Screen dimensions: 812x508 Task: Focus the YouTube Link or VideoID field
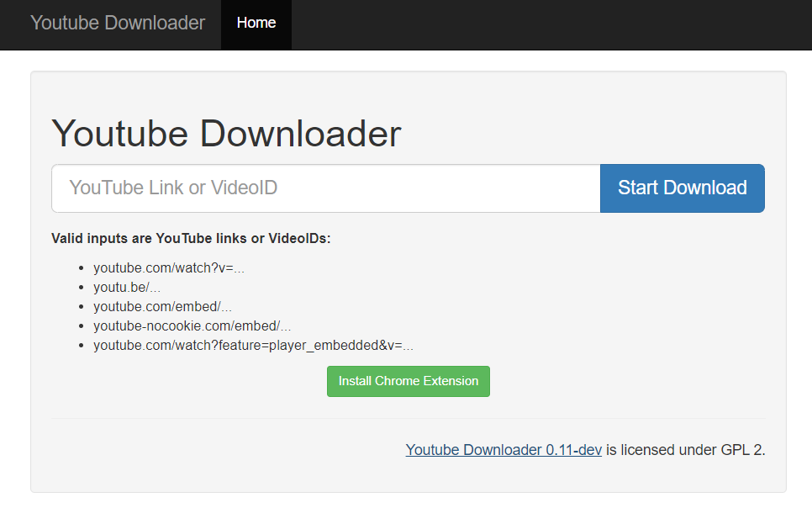326,188
